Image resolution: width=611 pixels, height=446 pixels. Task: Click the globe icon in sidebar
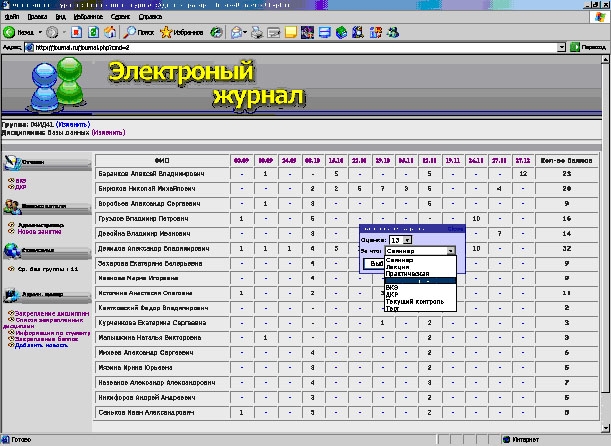click(x=13, y=252)
